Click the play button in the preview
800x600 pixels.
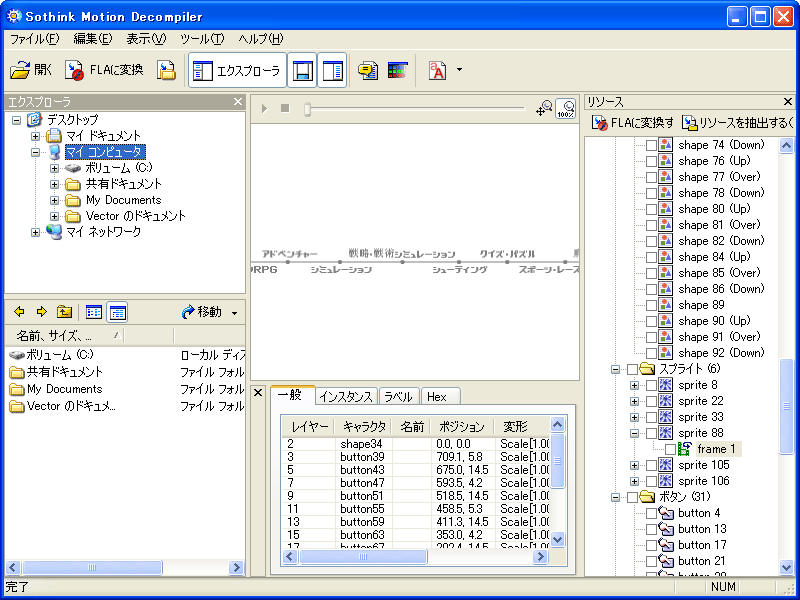pyautogui.click(x=264, y=109)
